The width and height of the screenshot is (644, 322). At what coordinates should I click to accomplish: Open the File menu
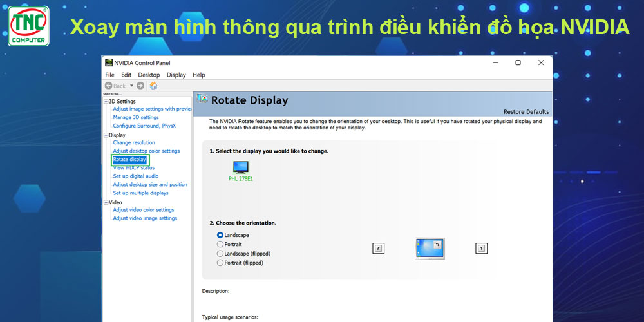click(x=109, y=75)
